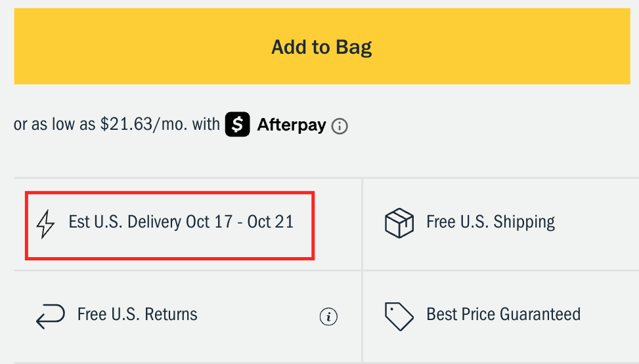The image size is (639, 364).
Task: Click the shipping box icon
Action: [x=399, y=223]
